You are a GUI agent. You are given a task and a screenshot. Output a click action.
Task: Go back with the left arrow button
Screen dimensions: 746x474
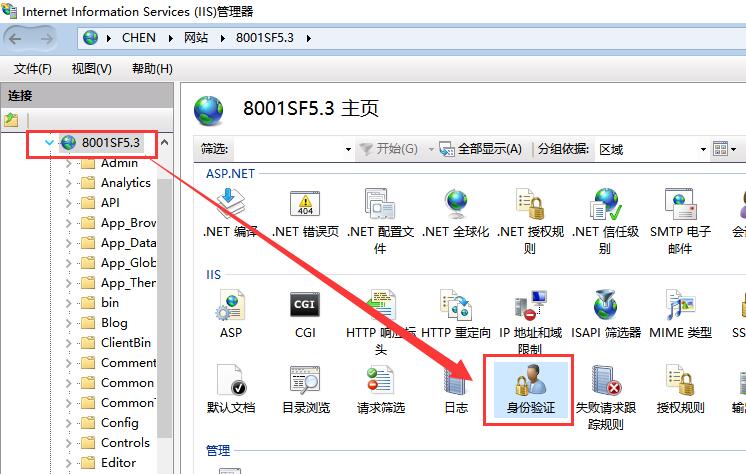tap(15, 39)
